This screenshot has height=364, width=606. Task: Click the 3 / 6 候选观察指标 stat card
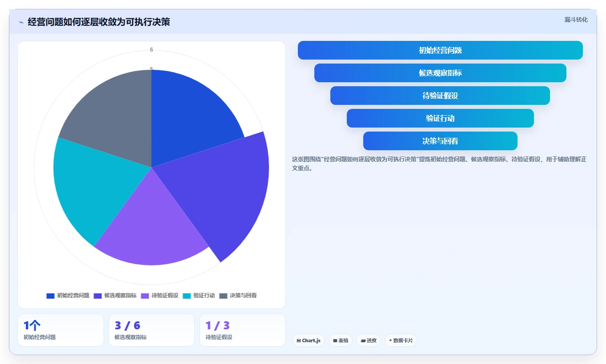tap(152, 330)
